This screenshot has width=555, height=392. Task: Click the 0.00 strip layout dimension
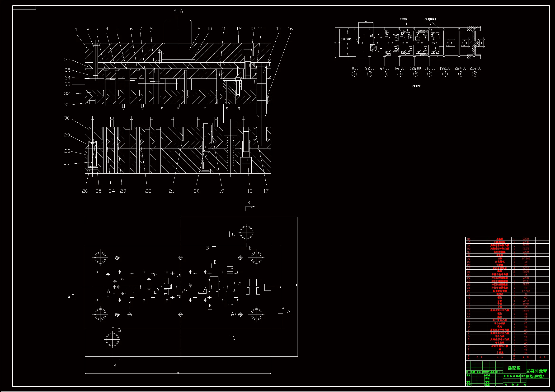355,68
